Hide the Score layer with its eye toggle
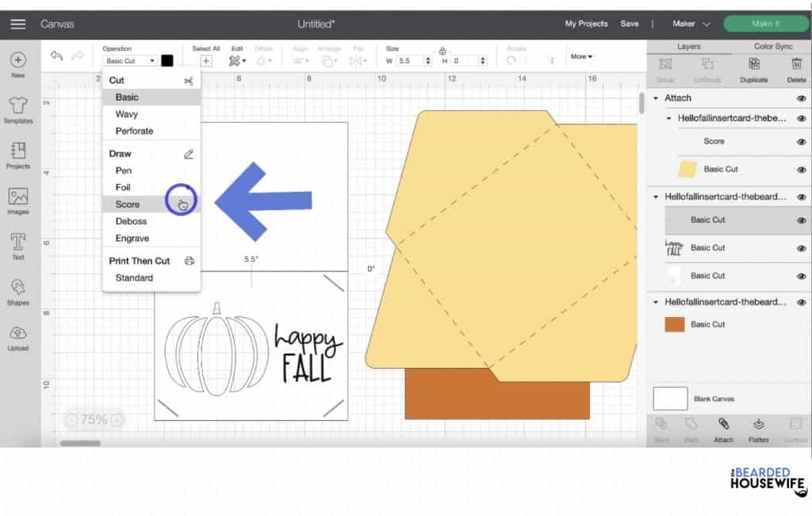 pos(800,141)
